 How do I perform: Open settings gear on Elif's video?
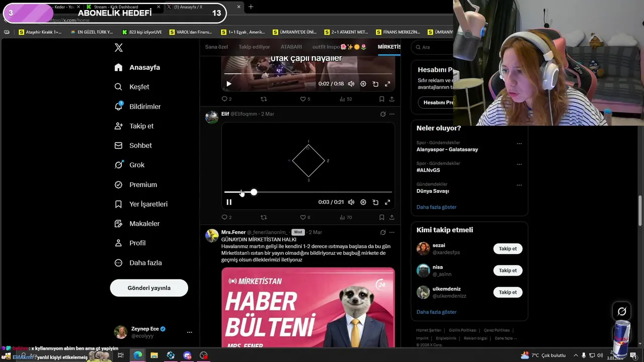363,202
